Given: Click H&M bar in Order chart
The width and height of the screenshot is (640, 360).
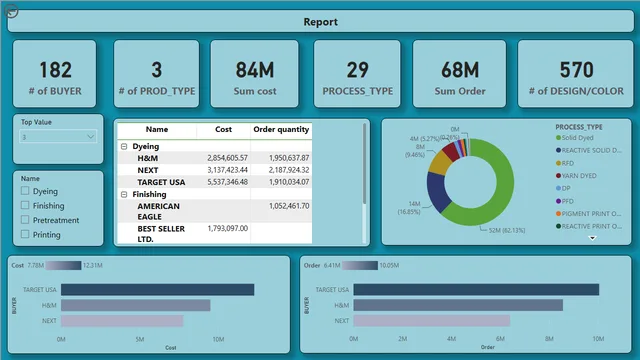Looking at the screenshot, I should coord(458,305).
